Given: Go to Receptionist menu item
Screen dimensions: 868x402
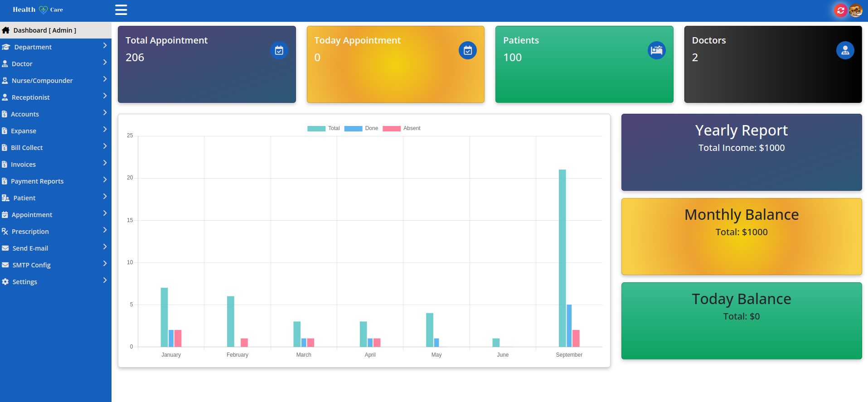Looking at the screenshot, I should pyautogui.click(x=56, y=97).
